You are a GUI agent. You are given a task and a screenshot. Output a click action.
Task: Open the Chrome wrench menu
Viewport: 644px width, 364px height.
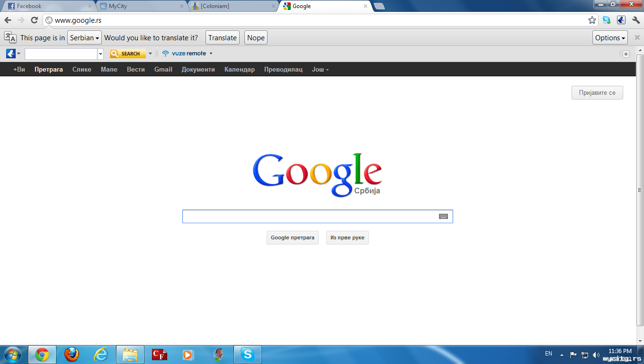coord(636,20)
